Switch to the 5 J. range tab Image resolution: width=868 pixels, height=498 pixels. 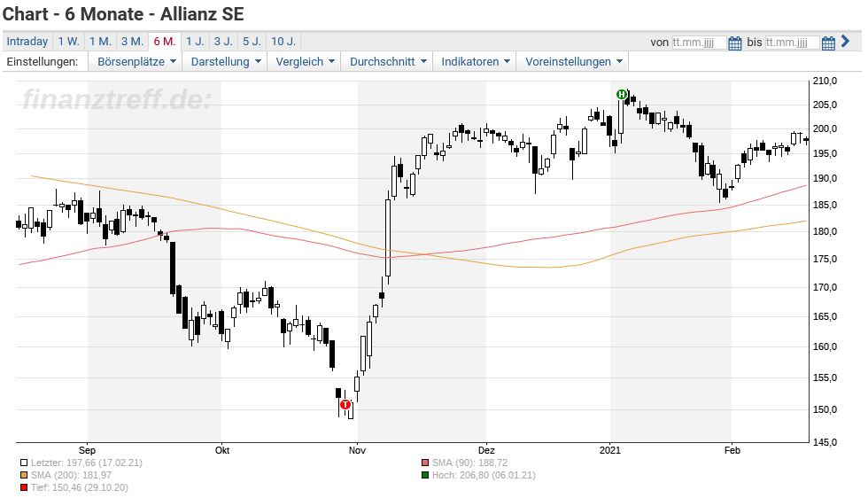[x=252, y=42]
